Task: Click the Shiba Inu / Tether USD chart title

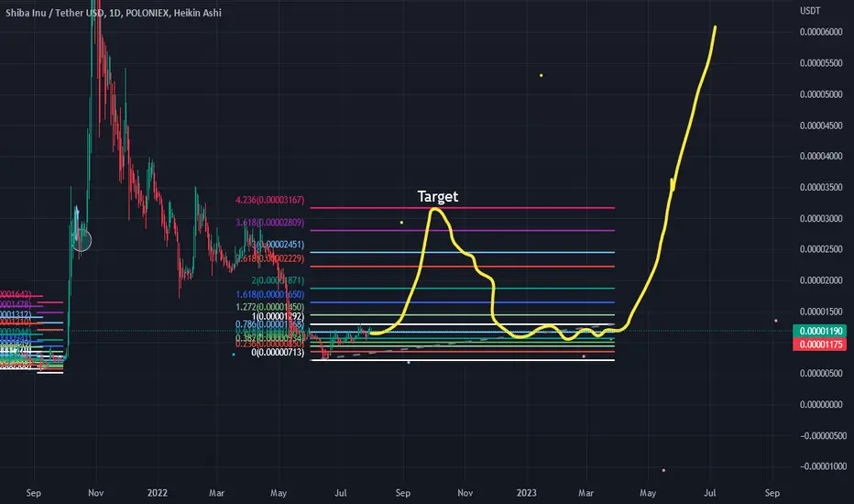Action: (x=114, y=13)
